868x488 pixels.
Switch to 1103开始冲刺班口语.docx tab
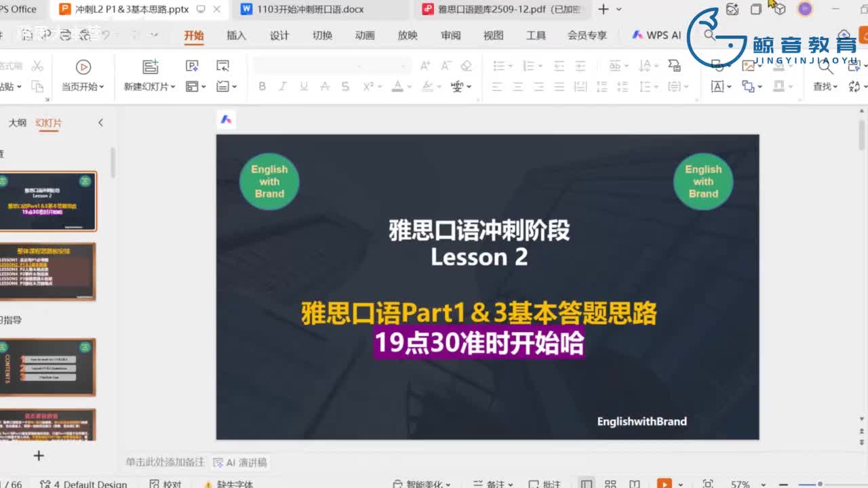[311, 9]
